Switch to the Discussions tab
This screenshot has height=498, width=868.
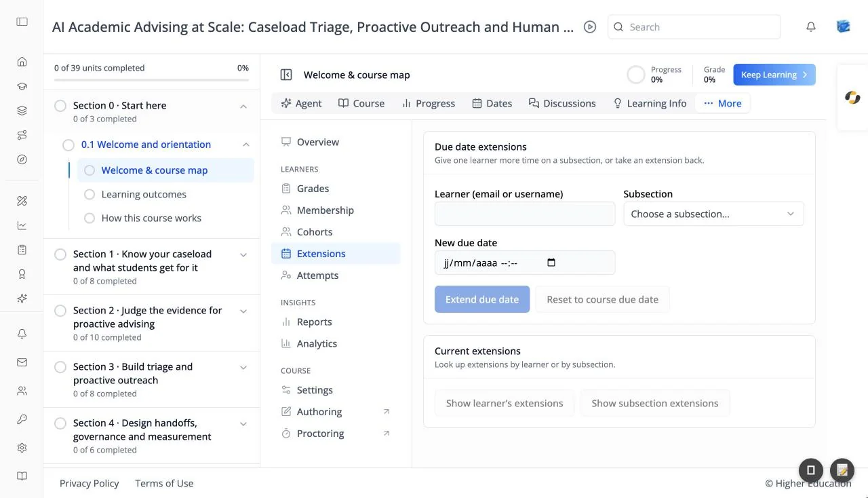pyautogui.click(x=562, y=103)
